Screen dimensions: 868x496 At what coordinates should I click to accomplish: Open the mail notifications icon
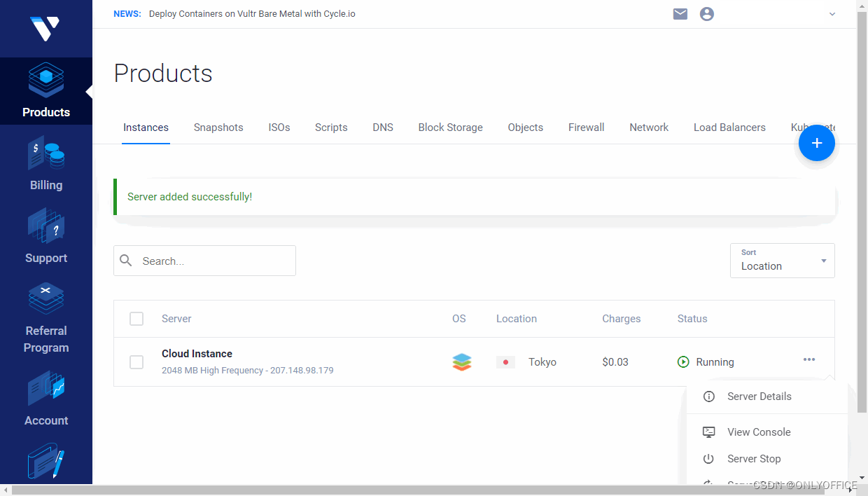click(x=680, y=14)
